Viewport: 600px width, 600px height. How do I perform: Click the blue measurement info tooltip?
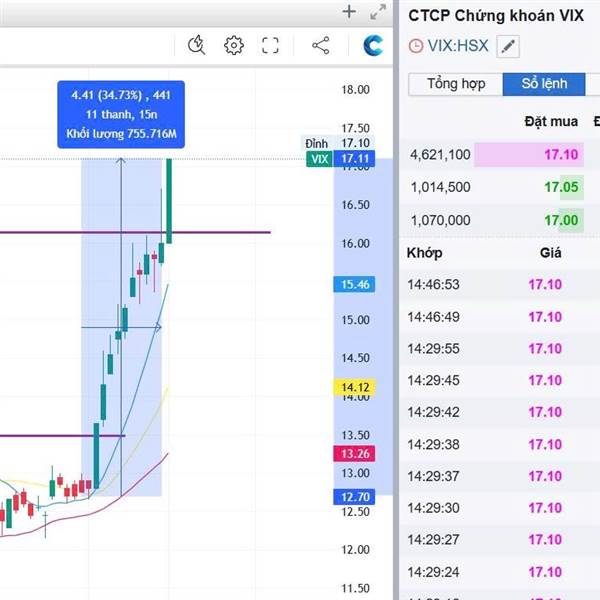coord(121,114)
